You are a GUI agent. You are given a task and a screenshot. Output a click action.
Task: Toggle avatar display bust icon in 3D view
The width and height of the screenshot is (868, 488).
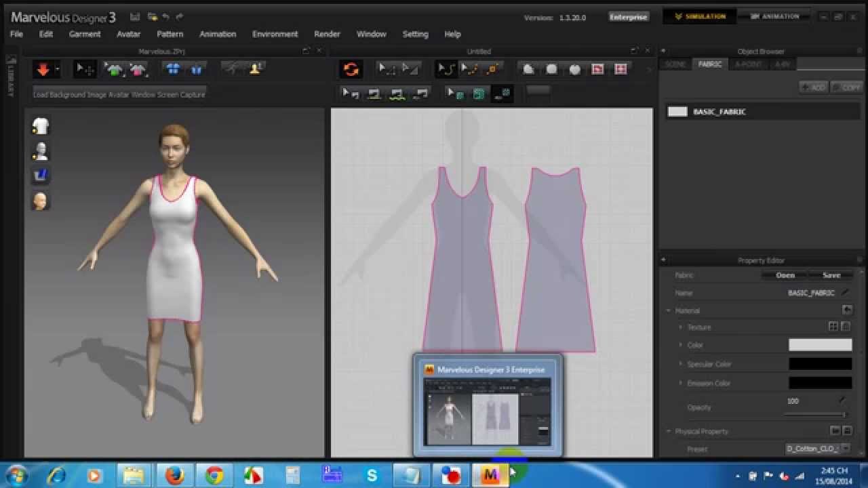tap(41, 150)
